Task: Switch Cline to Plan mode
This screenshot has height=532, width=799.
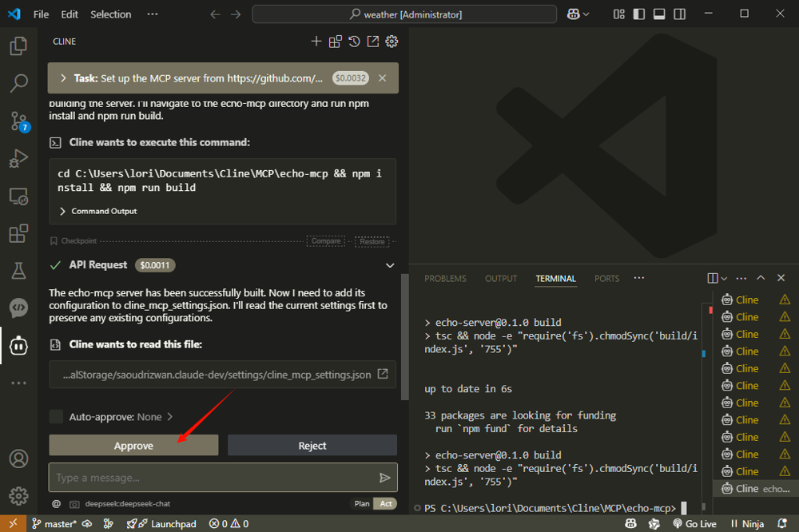Action: click(x=361, y=503)
